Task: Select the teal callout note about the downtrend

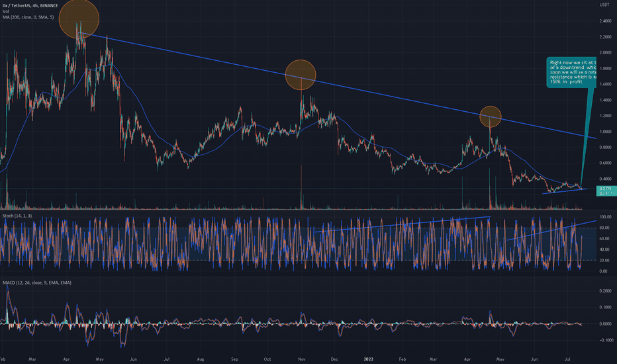Action: 571,72
